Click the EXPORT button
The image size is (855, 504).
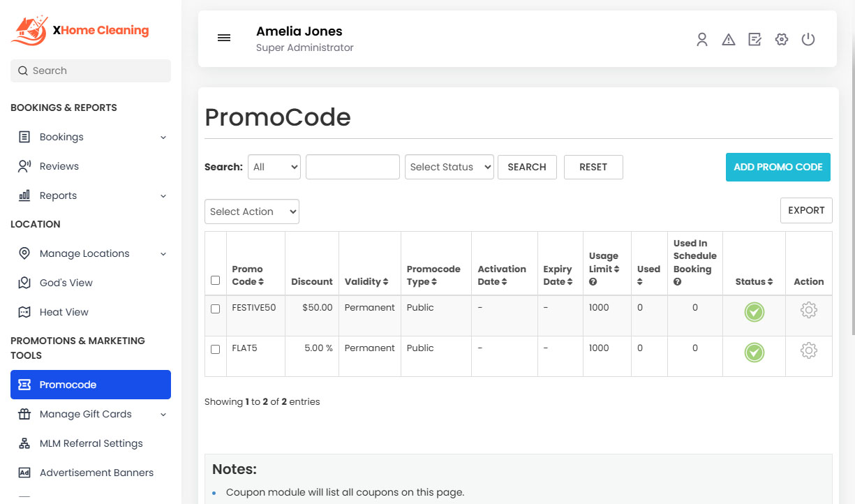806,210
